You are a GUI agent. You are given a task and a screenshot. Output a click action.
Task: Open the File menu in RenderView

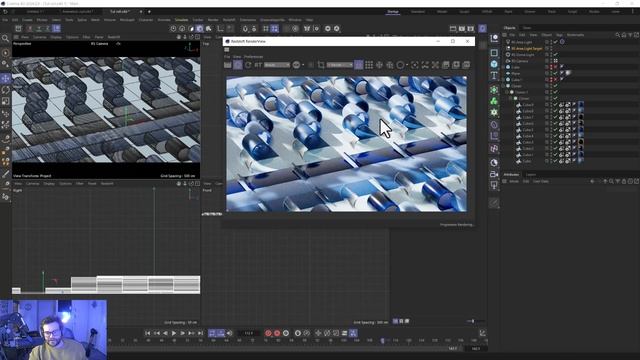[x=227, y=57]
